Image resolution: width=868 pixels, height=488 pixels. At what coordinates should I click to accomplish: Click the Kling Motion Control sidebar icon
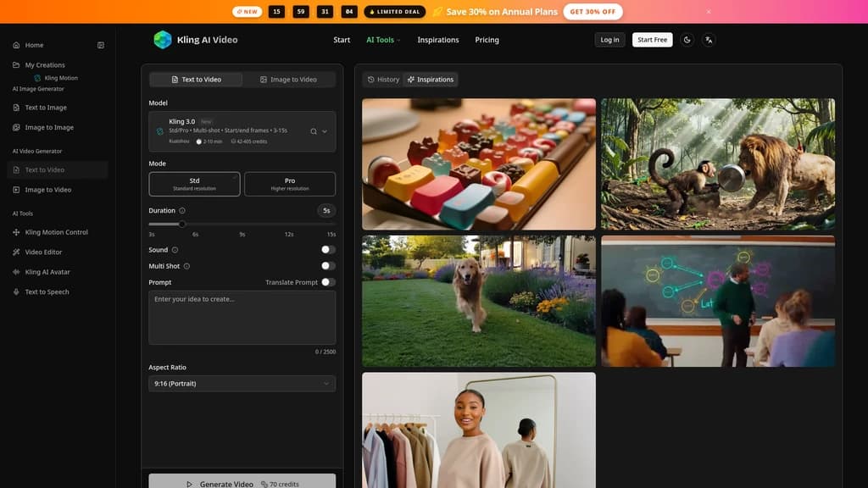[x=16, y=232]
